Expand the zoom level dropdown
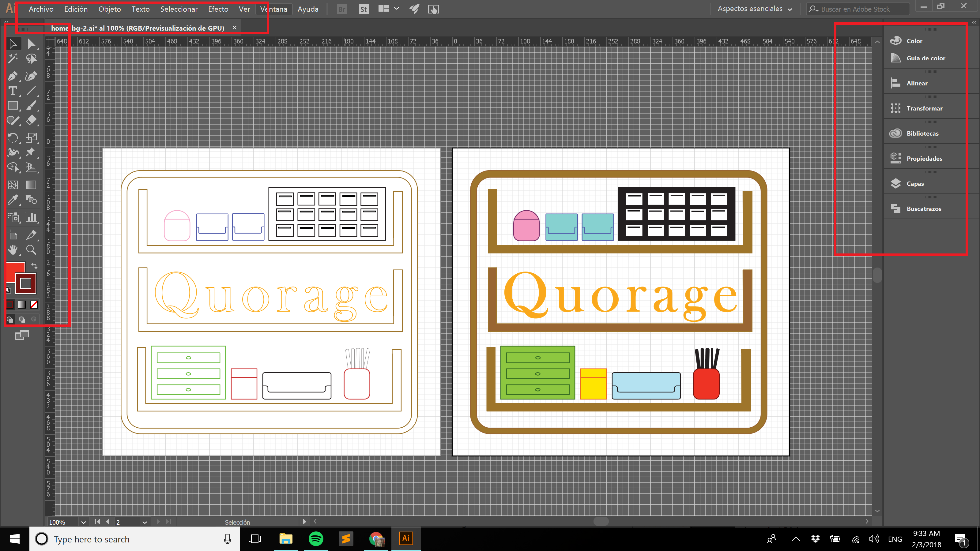 tap(83, 522)
